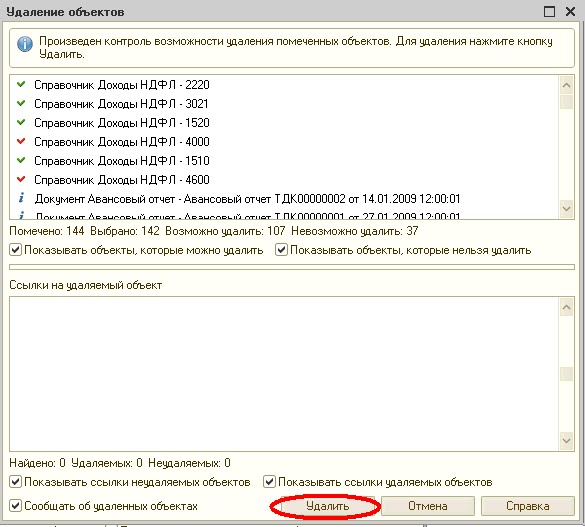Click references list scrollbar thumb
585x527 pixels.
[x=566, y=374]
